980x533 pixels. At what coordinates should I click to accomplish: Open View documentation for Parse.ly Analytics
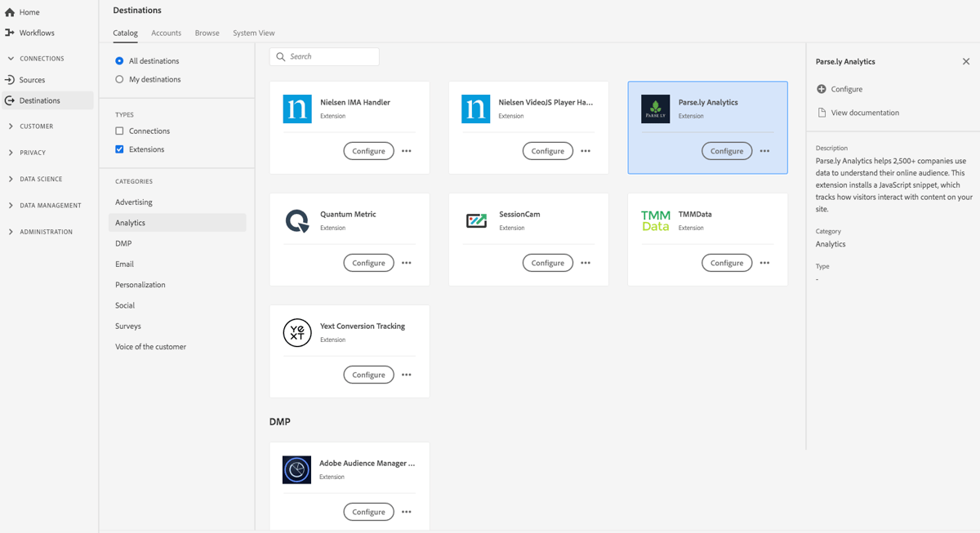863,112
